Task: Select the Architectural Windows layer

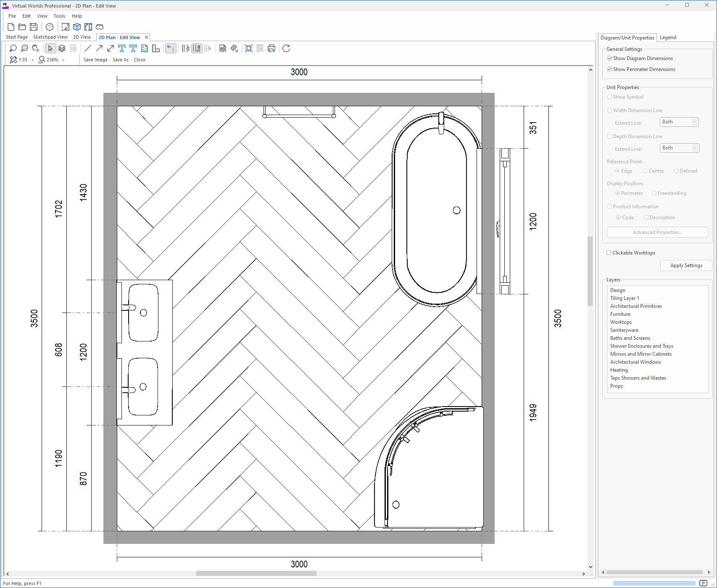Action: click(x=635, y=362)
